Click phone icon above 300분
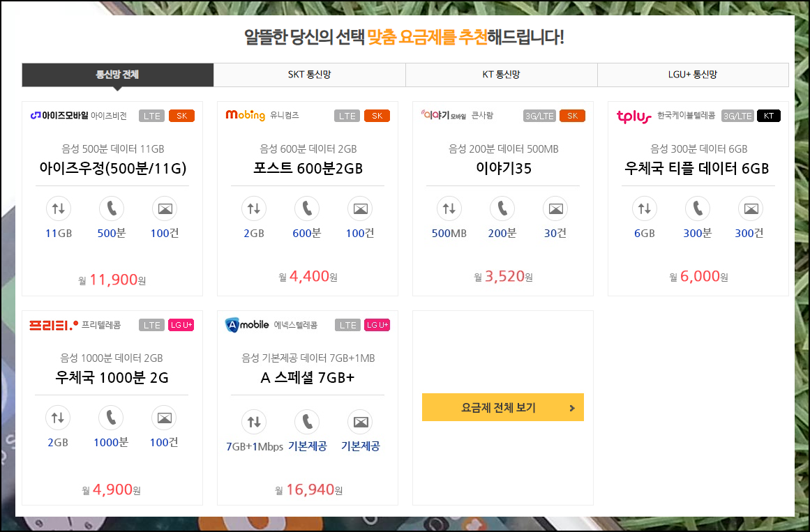The width and height of the screenshot is (810, 532). pos(698,208)
